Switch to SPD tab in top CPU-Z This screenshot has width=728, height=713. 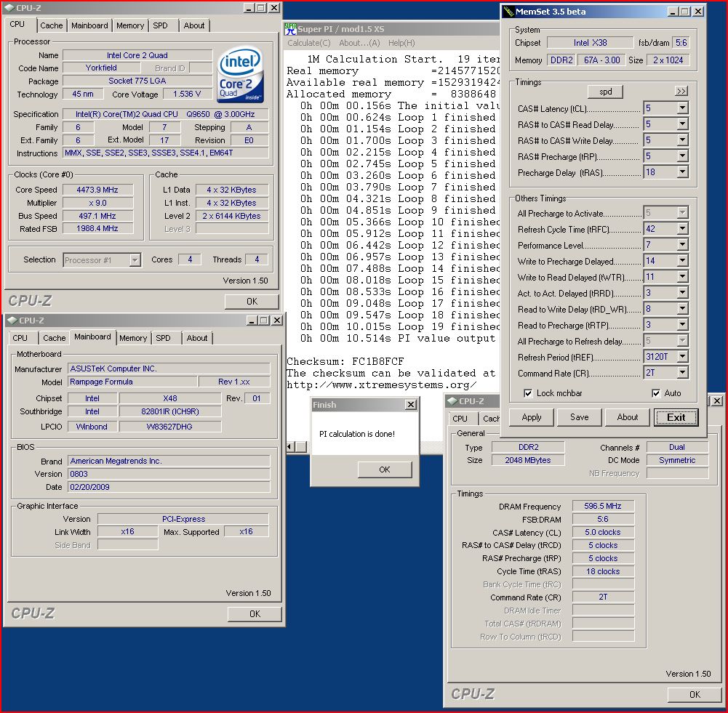click(x=160, y=25)
